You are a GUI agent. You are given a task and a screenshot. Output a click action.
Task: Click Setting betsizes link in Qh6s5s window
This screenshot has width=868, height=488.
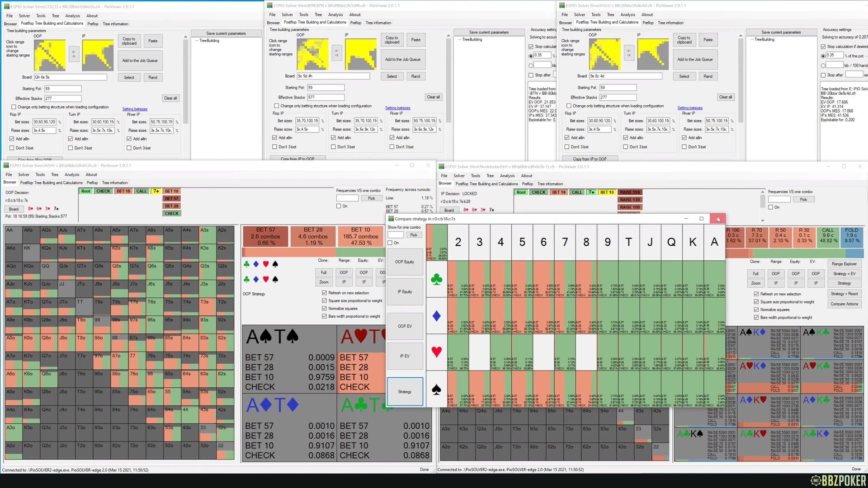(135, 109)
